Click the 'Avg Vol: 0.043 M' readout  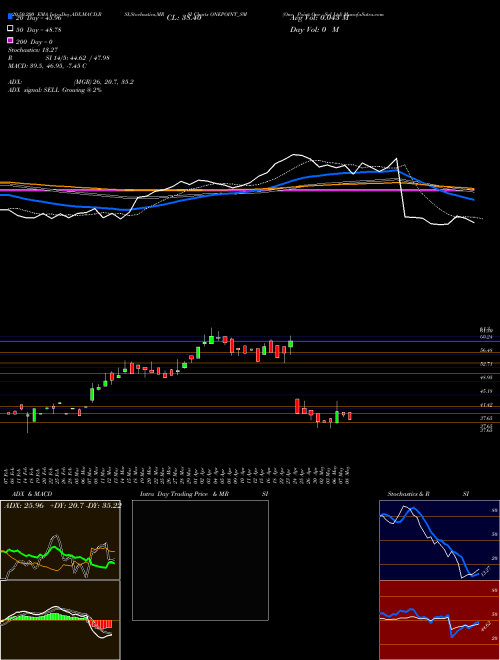tap(319, 18)
